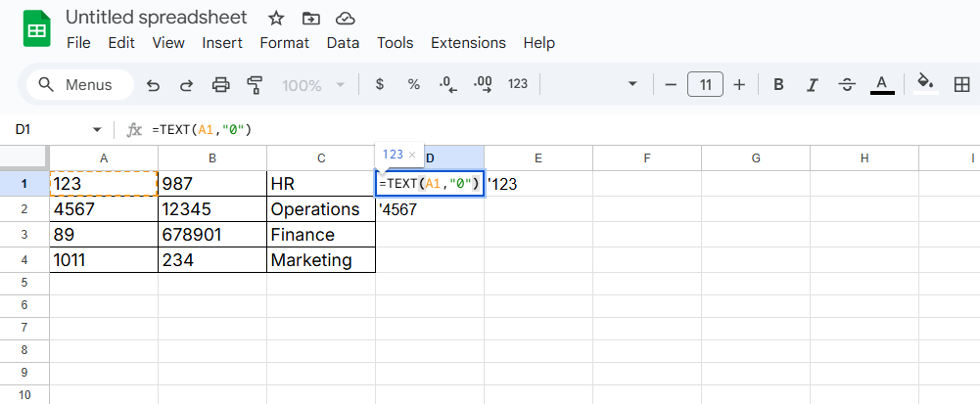The image size is (980, 404).
Task: Format as currency with dollar button
Action: point(379,85)
